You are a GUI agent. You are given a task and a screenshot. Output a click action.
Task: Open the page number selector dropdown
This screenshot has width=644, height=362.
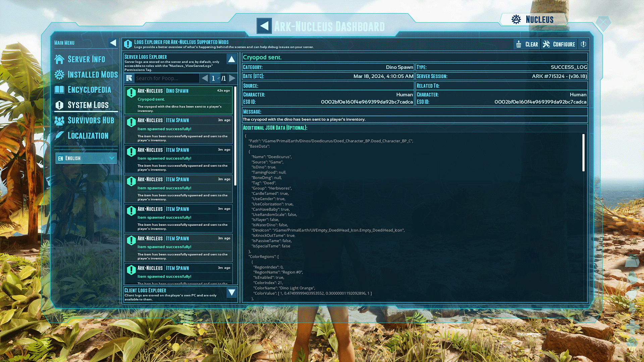coord(215,78)
